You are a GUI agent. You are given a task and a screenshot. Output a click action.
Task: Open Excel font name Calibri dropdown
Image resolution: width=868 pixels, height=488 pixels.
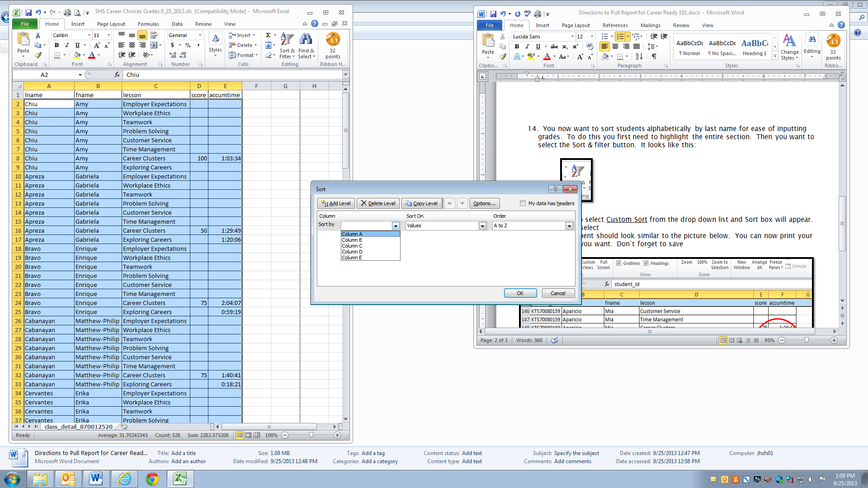click(x=89, y=35)
